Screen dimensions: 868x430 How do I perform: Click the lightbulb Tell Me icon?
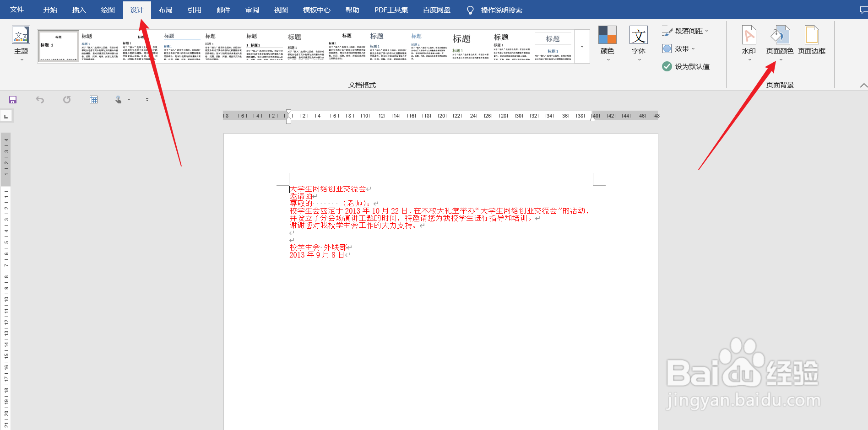tap(470, 10)
